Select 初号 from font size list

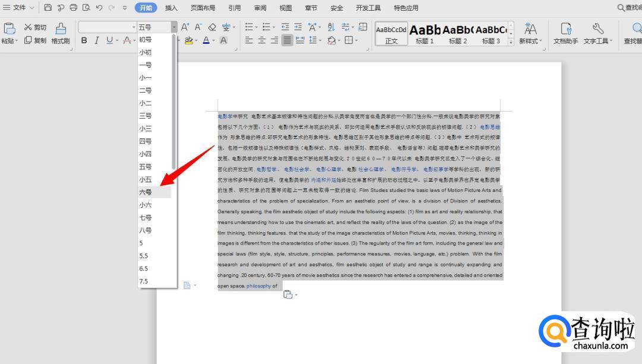click(x=155, y=40)
